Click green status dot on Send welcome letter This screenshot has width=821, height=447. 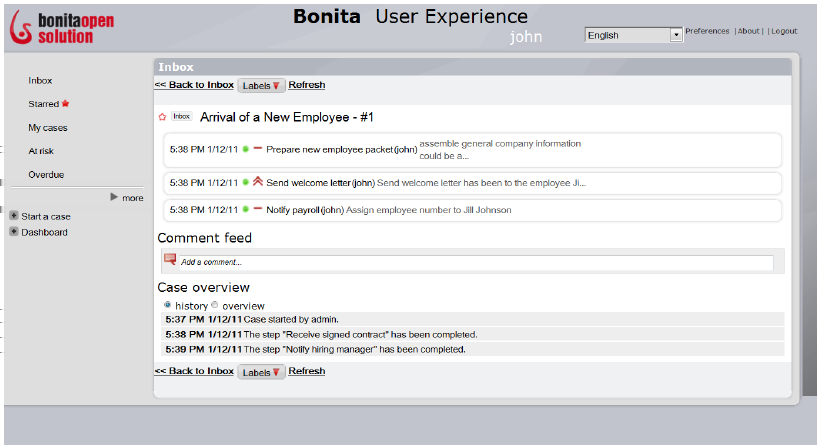tap(245, 183)
